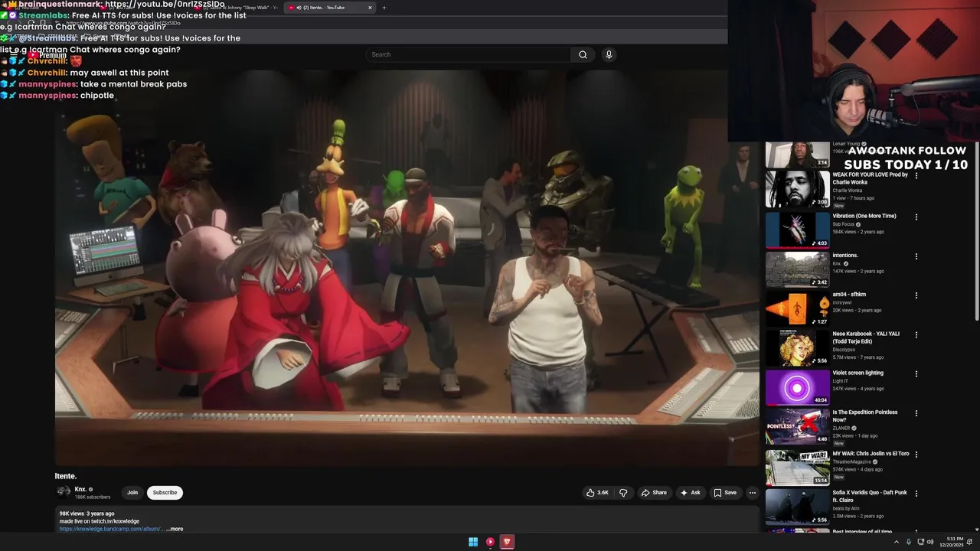Open Nese Karabocek YALI YALI thumbnail
The image size is (980, 551).
[797, 348]
